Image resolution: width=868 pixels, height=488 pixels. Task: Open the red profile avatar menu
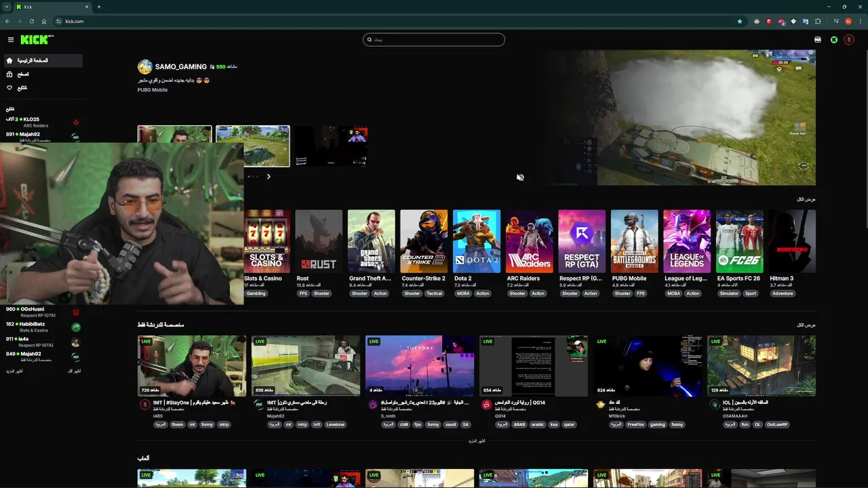(850, 40)
